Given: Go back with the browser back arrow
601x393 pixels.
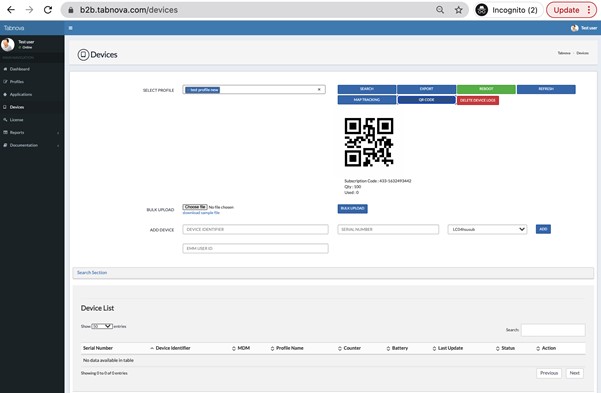Looking at the screenshot, I should point(11,10).
